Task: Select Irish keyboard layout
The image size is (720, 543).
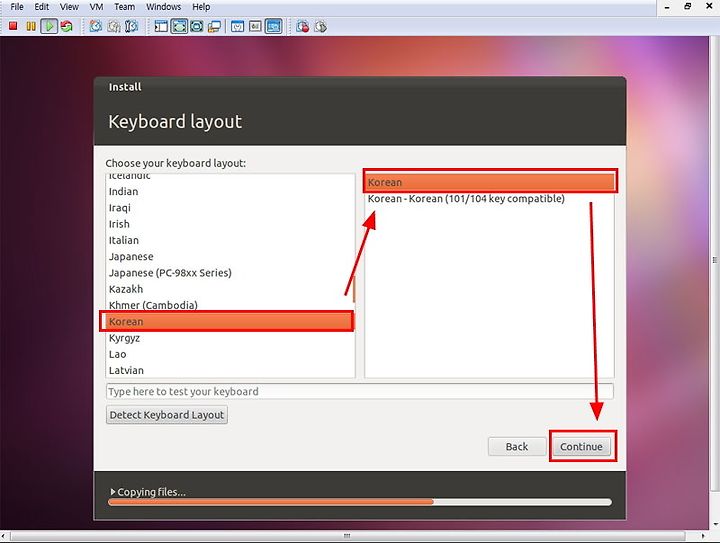Action: (230, 224)
